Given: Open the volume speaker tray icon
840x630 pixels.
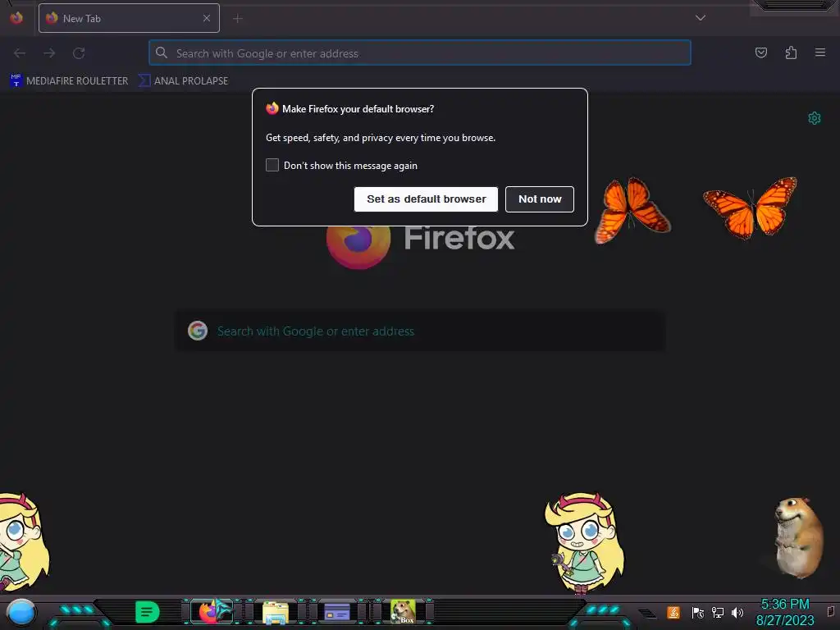Looking at the screenshot, I should [737, 612].
